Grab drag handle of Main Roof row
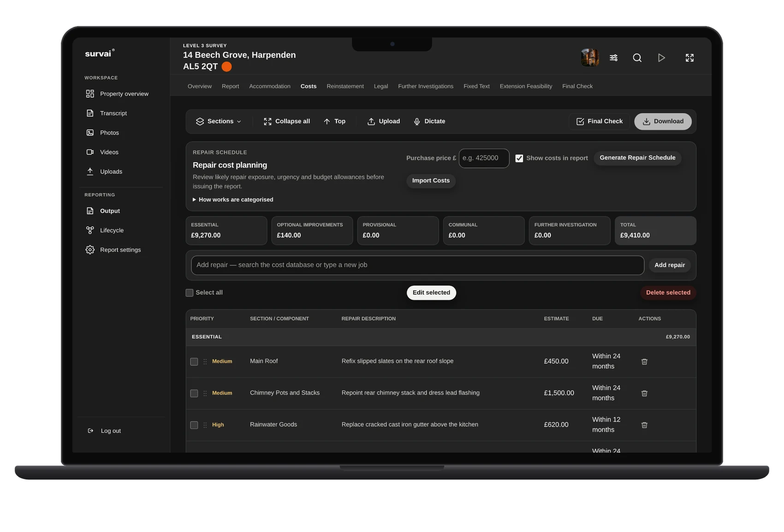The height and width of the screenshot is (532, 784). [x=205, y=361]
